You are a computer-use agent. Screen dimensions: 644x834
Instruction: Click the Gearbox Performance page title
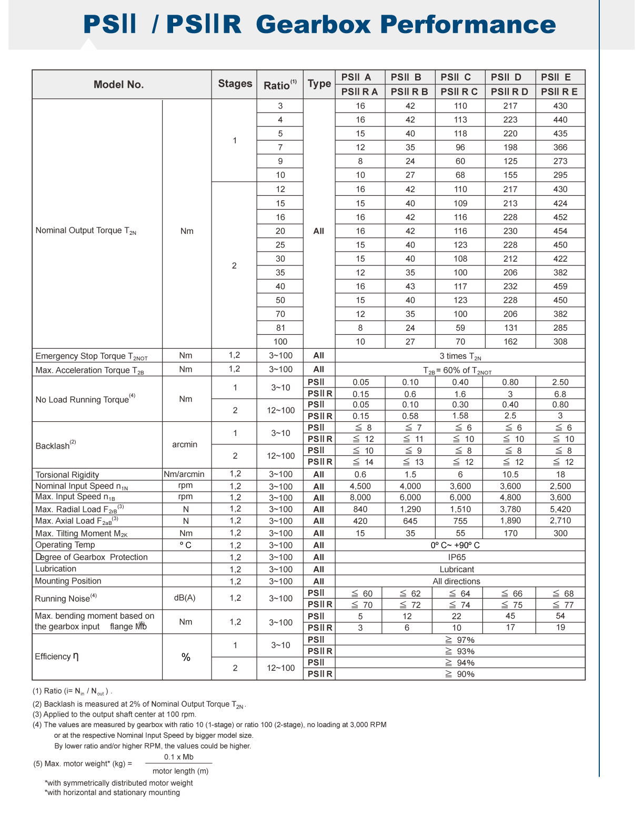[x=319, y=24]
